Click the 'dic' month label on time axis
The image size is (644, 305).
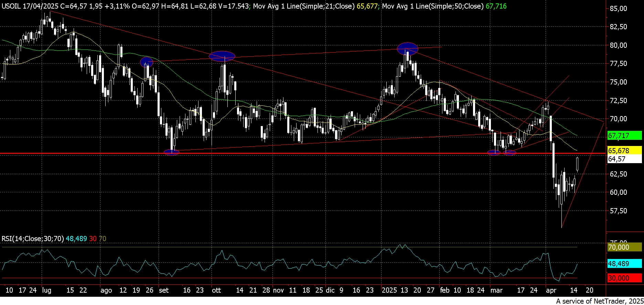point(330,290)
